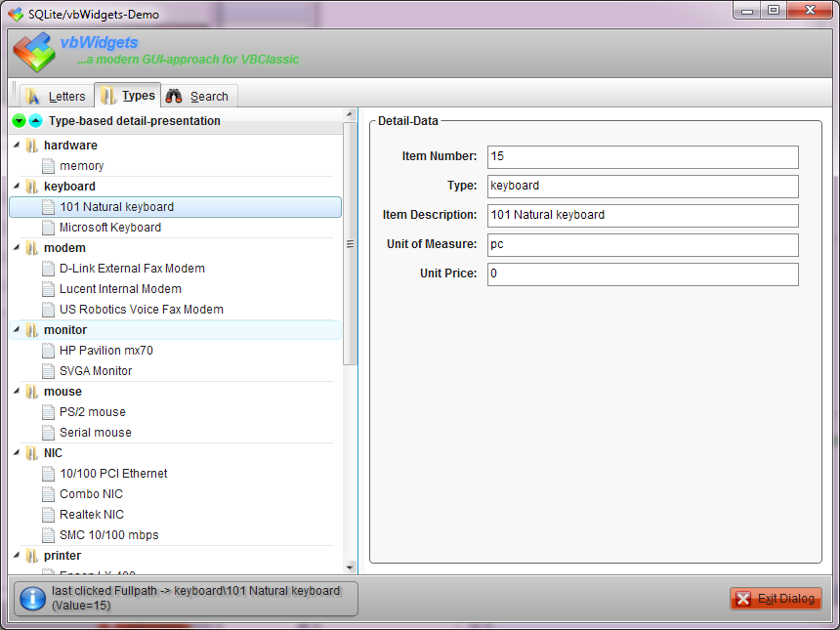This screenshot has width=840, height=630.
Task: Select Microsoft Keyboard in the tree
Action: pyautogui.click(x=109, y=228)
